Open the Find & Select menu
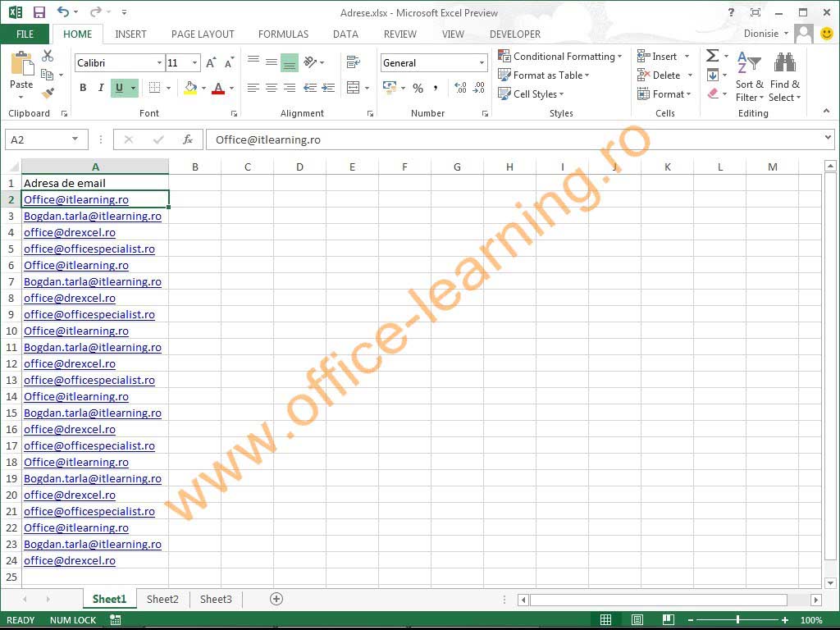The image size is (840, 630). (x=785, y=75)
